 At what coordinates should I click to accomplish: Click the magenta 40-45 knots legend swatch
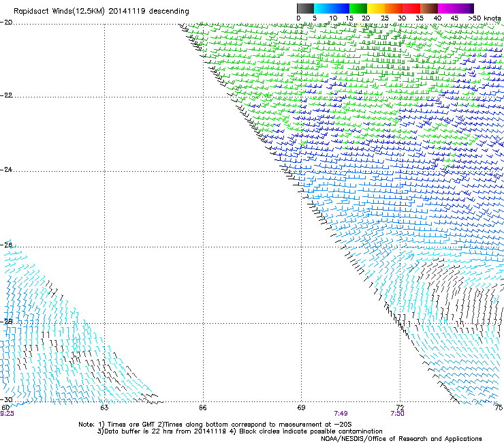447,8
